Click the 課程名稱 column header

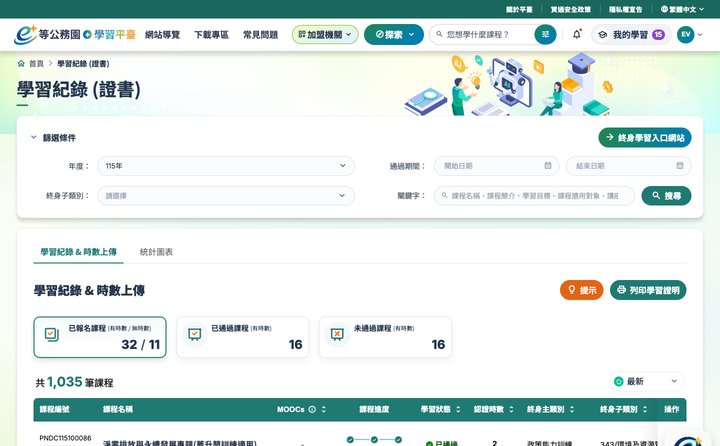[x=118, y=409]
